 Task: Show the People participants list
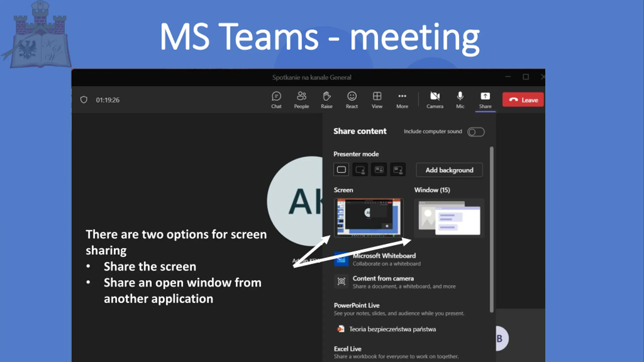(x=301, y=100)
